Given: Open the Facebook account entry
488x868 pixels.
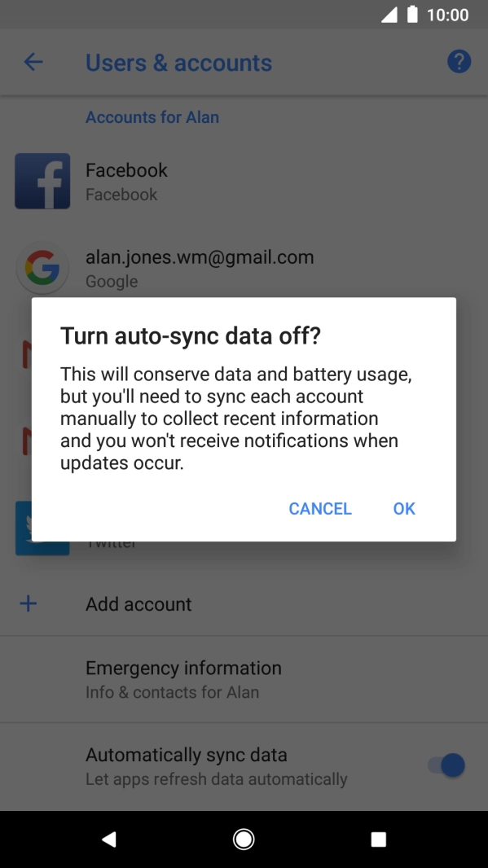Looking at the screenshot, I should coord(244,181).
